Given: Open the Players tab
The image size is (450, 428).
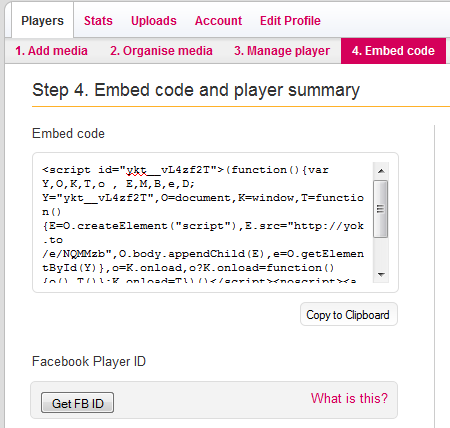Looking at the screenshot, I should pyautogui.click(x=42, y=21).
